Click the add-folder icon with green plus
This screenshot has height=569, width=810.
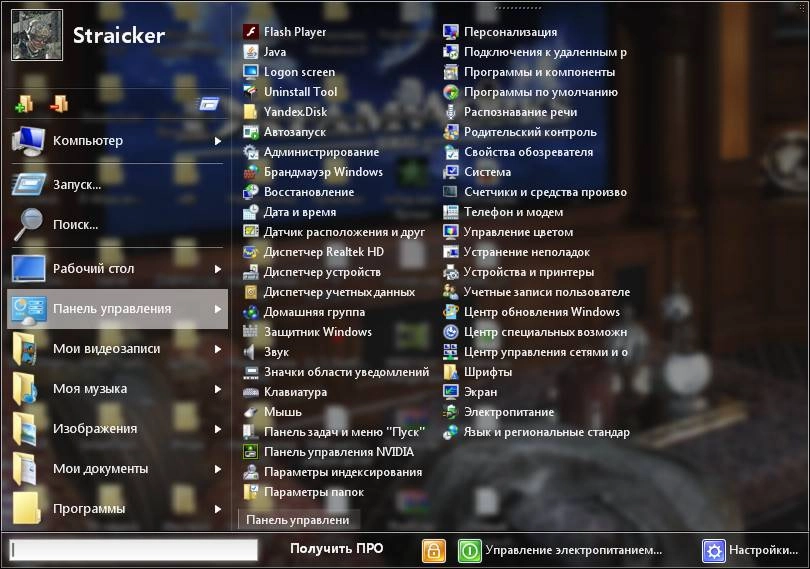tap(24, 104)
